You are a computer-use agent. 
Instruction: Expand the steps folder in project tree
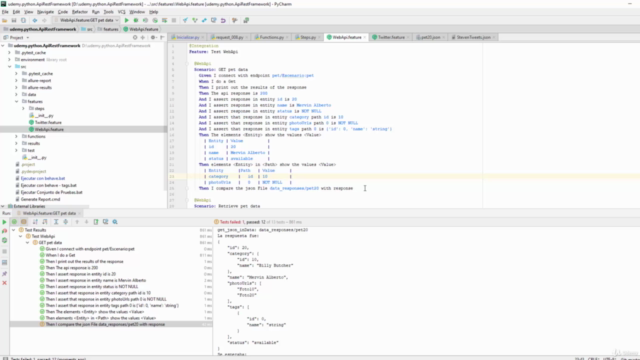23,109
